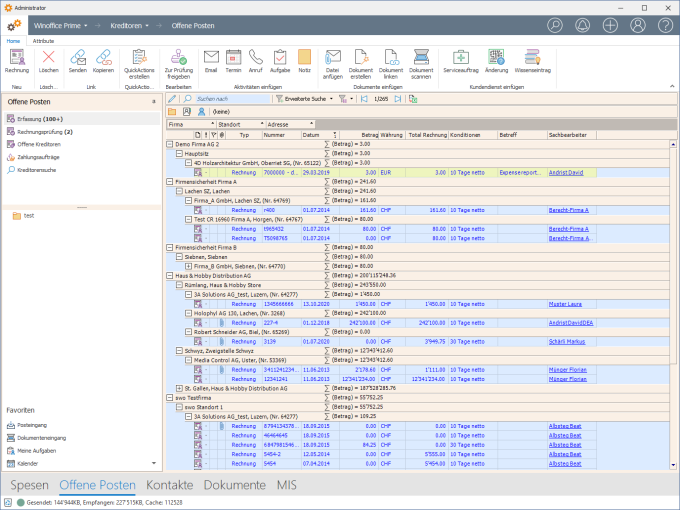Switch to the Kontakte module tab

point(169,485)
